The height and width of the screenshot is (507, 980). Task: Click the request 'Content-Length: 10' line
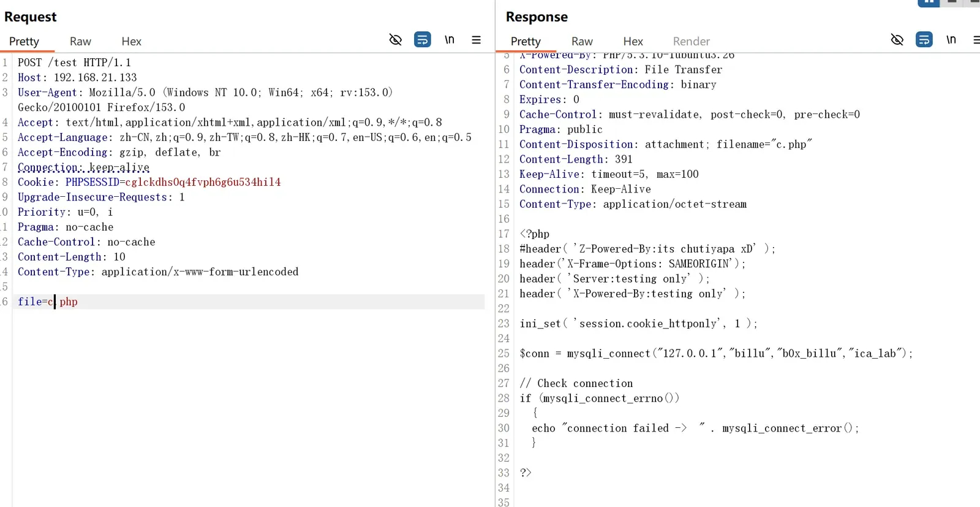[x=72, y=257]
